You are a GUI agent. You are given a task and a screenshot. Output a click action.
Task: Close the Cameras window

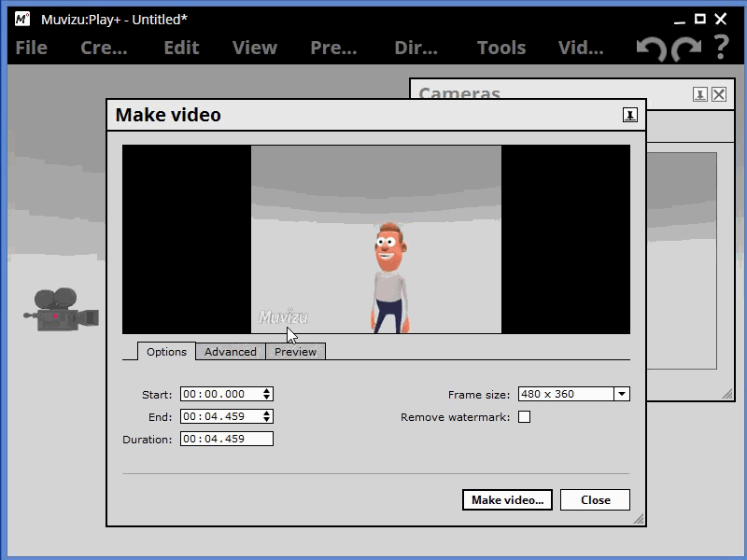[719, 94]
